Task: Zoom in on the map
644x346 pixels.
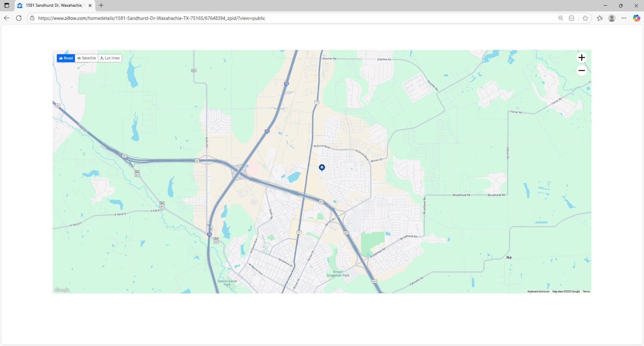Action: (581, 58)
